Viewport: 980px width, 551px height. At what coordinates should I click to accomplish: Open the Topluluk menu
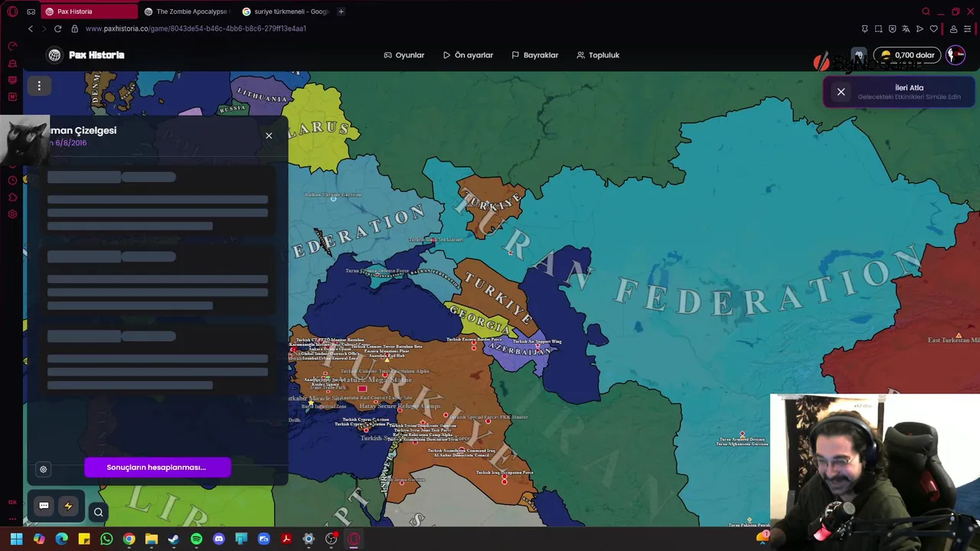[x=598, y=55]
